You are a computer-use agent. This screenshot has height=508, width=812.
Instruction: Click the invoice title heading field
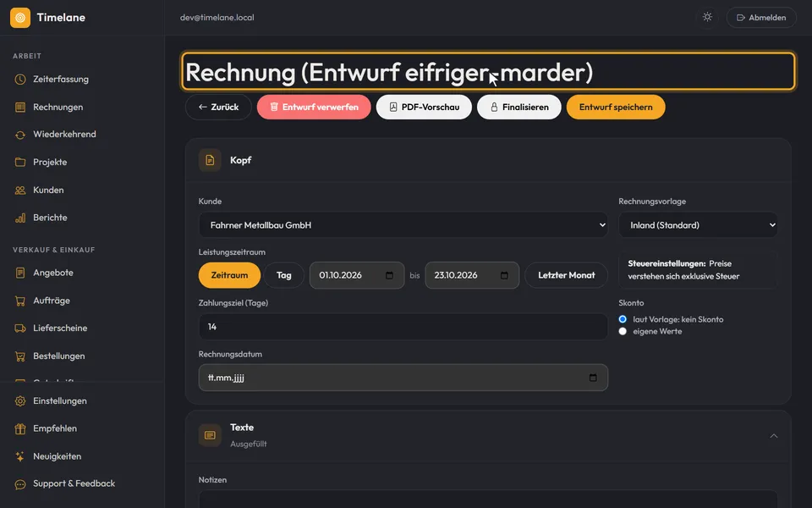pos(488,71)
